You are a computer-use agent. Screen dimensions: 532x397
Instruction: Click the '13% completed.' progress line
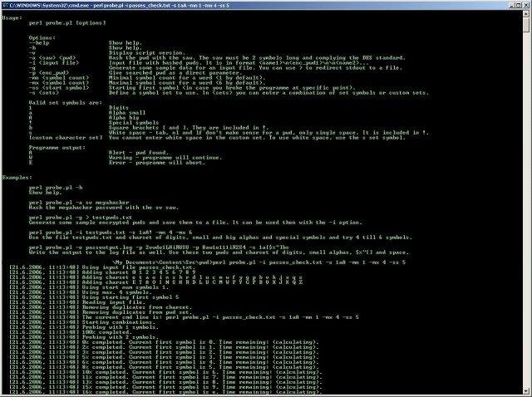coord(165,382)
